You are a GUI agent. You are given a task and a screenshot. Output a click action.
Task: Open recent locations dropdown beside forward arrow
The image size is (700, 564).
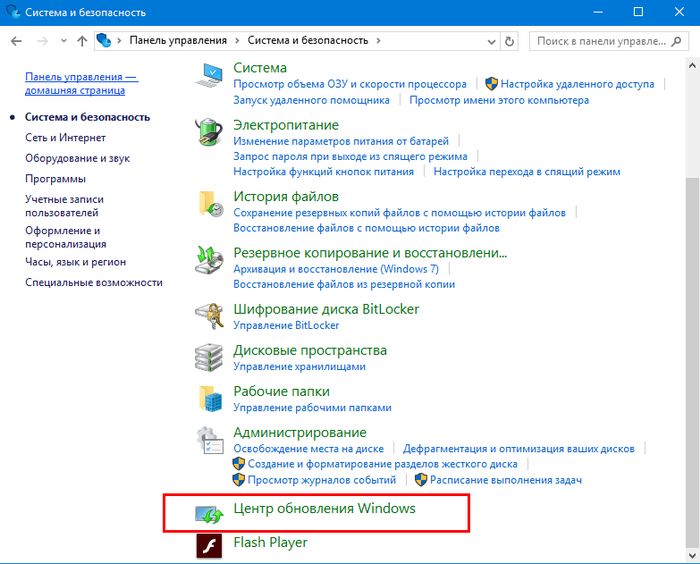[x=63, y=41]
